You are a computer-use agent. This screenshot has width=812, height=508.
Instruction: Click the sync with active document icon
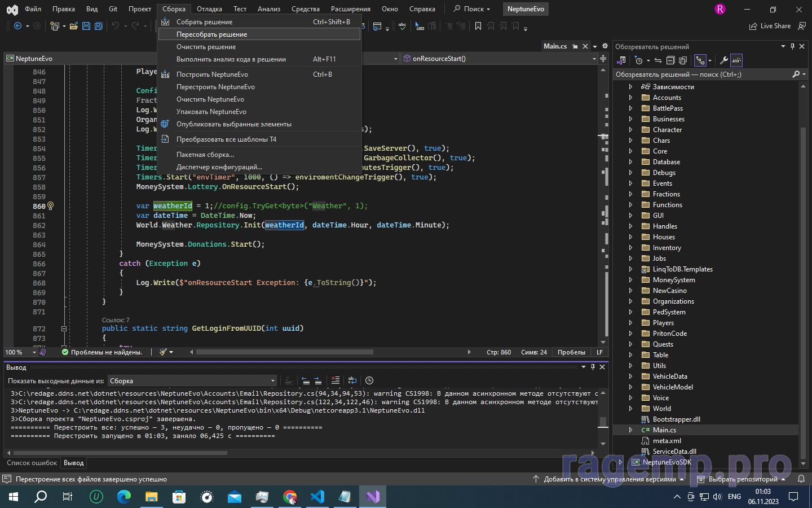658,60
